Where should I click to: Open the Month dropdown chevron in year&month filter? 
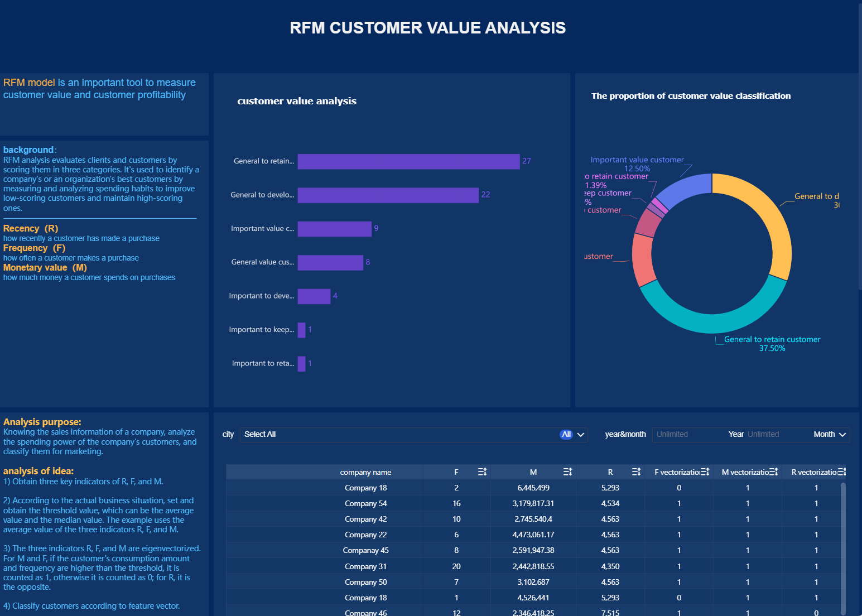pos(843,434)
